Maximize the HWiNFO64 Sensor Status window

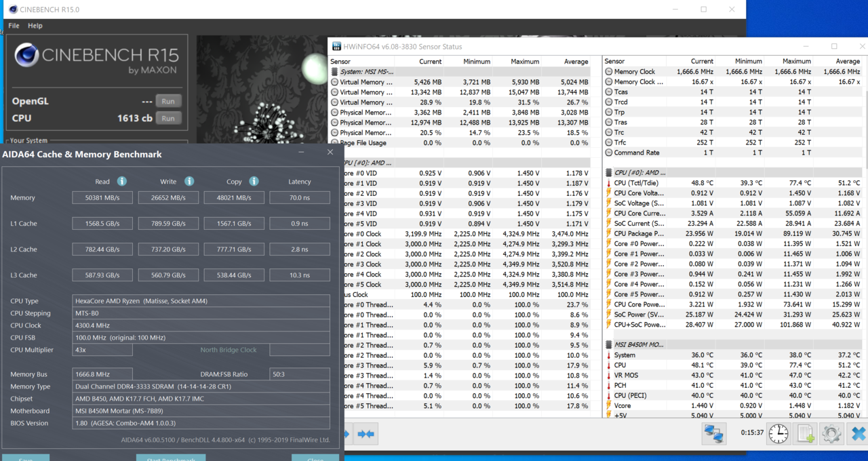[x=834, y=47]
